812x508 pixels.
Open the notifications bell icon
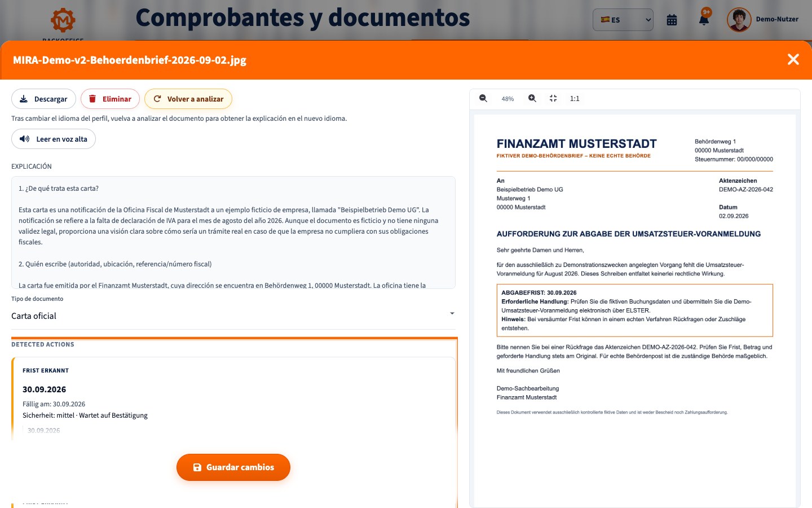pos(704,20)
